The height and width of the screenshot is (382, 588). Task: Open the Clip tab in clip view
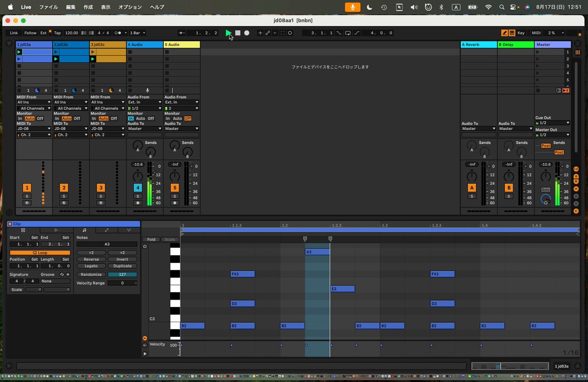tap(23, 230)
